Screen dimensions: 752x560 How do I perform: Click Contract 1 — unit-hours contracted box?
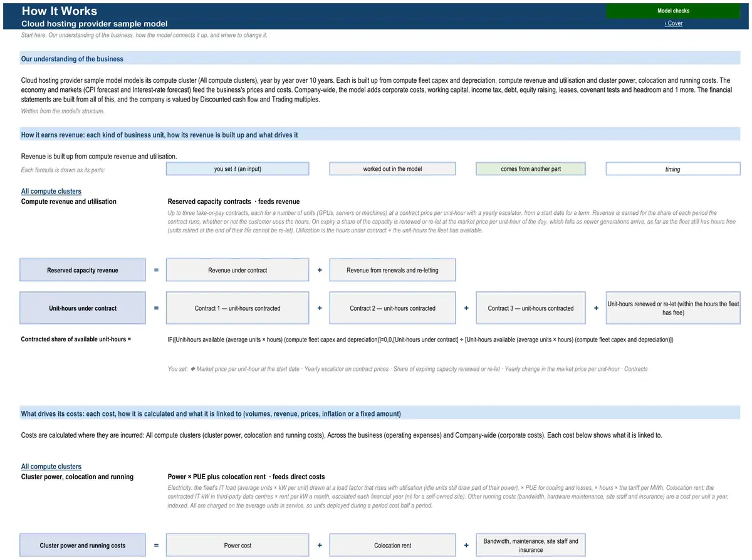click(238, 308)
